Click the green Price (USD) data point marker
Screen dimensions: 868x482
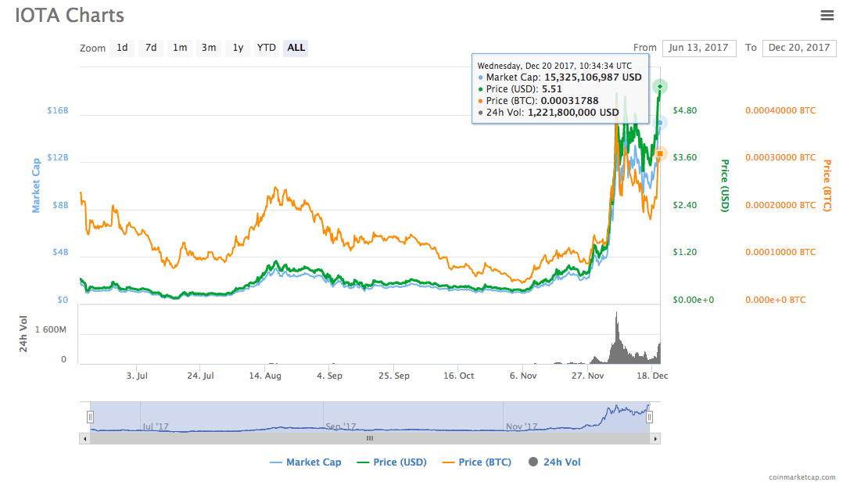660,86
